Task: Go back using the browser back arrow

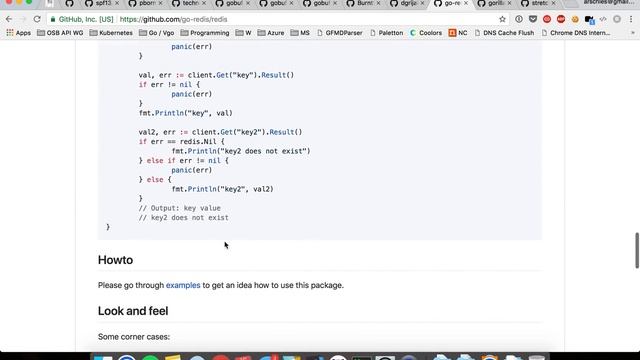Action: [9, 19]
